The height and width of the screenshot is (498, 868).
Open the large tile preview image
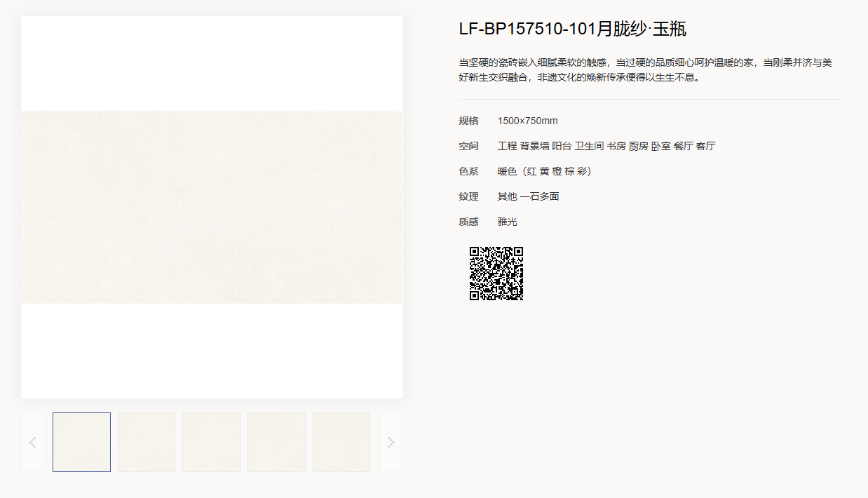coord(212,207)
